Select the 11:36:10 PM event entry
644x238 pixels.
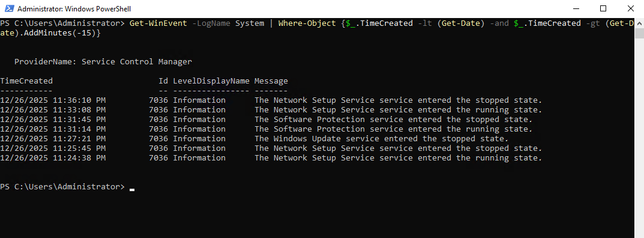click(x=271, y=100)
